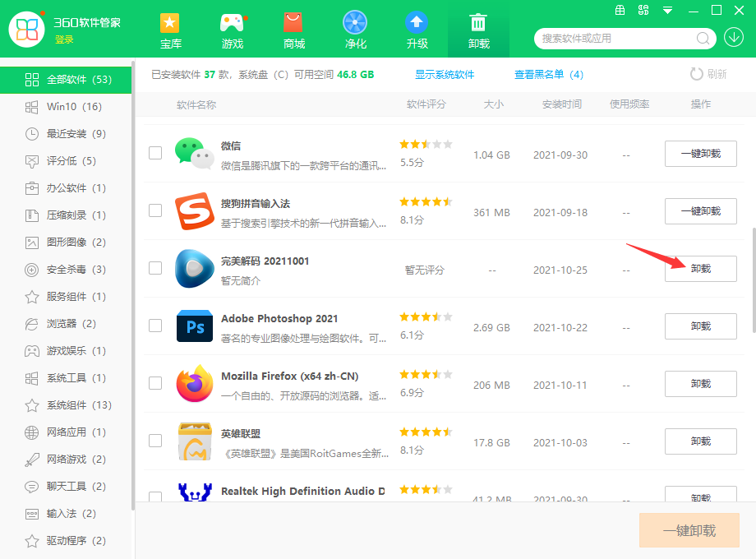The image size is (756, 559).
Task: Select the checkbox next to 微信
Action: point(155,154)
